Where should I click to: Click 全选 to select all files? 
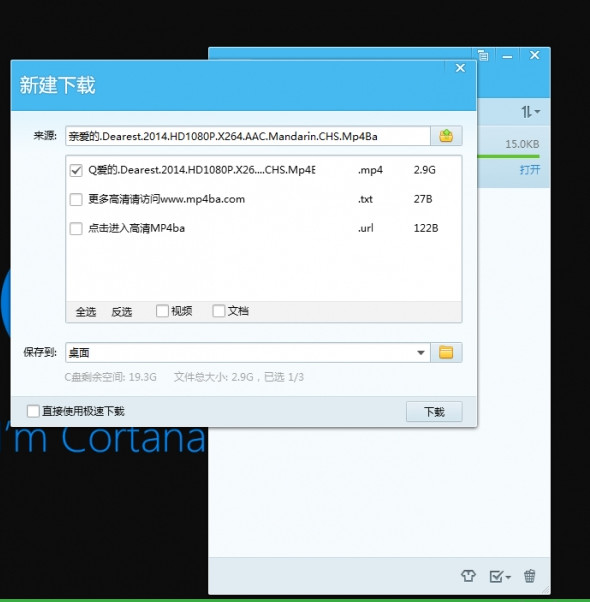click(x=86, y=312)
